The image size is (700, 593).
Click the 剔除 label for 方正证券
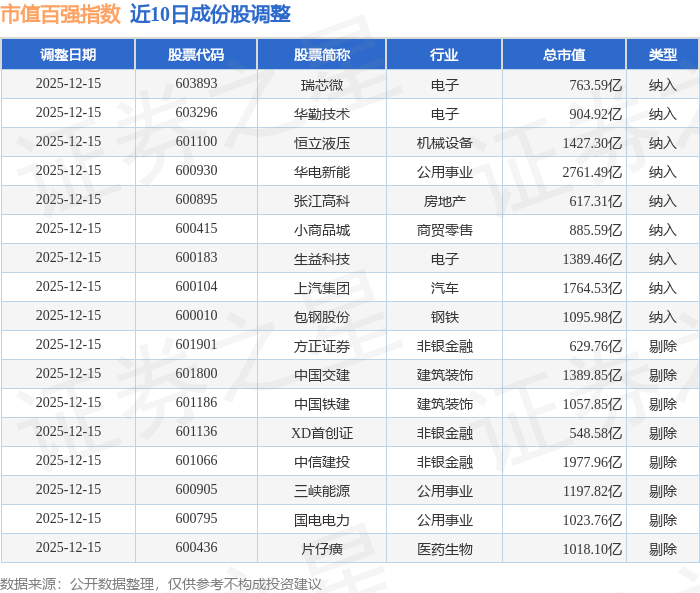[x=662, y=346]
